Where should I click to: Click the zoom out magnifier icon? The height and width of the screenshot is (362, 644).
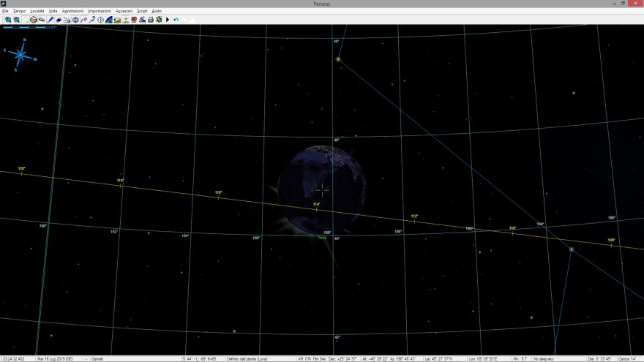coord(17,20)
